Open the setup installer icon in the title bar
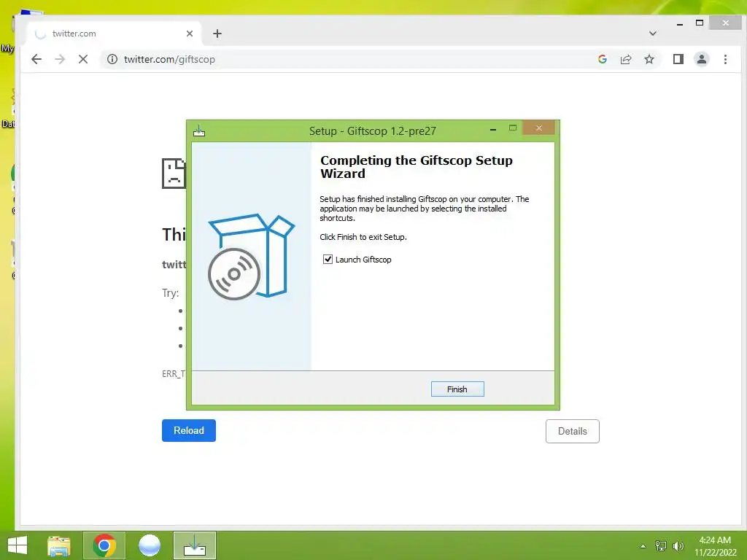Viewport: 747px width, 560px height. tap(199, 131)
